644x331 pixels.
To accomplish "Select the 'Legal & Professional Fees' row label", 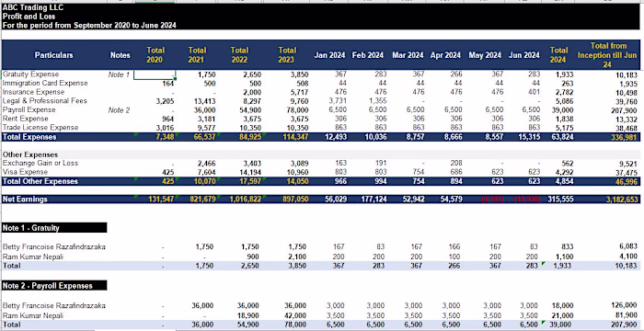I will (45, 100).
